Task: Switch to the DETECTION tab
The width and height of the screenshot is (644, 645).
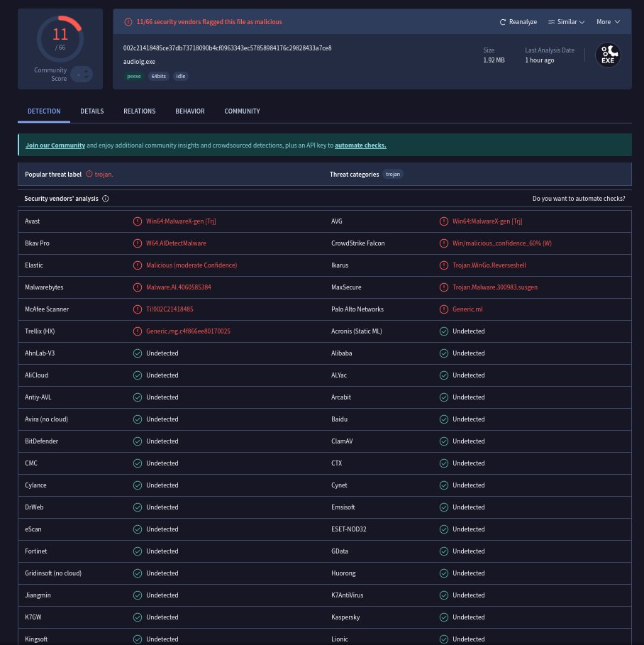Action: coord(44,111)
